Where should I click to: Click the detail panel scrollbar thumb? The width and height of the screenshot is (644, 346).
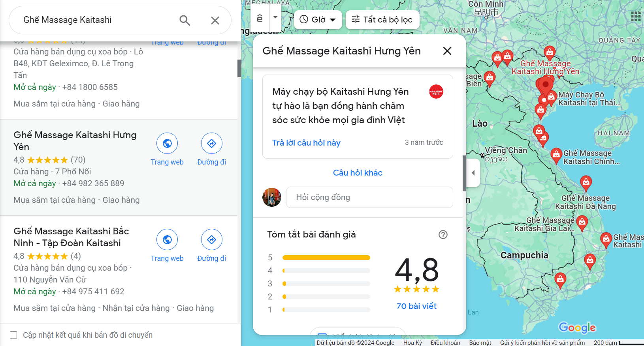(464, 174)
